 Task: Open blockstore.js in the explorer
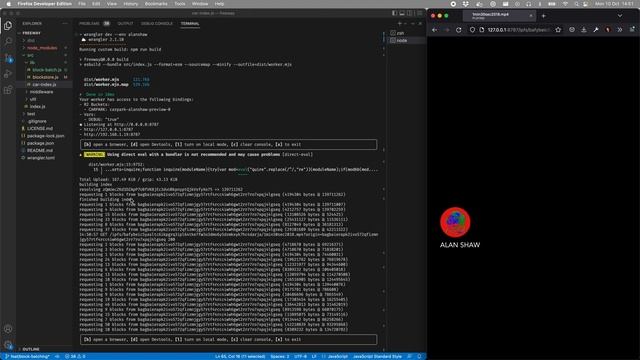tap(45, 77)
